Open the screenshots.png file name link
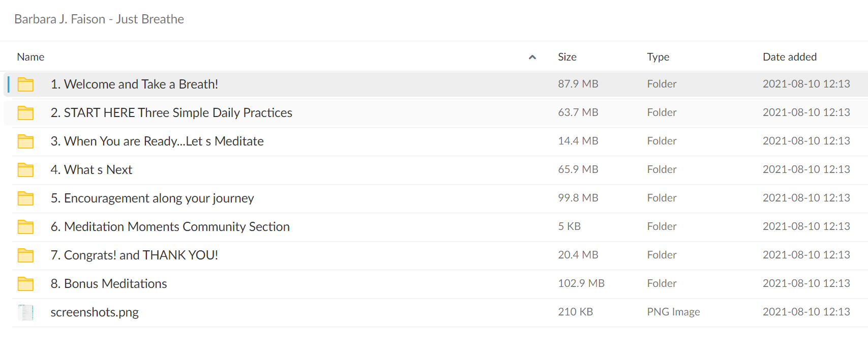The height and width of the screenshot is (348, 868). pos(95,312)
